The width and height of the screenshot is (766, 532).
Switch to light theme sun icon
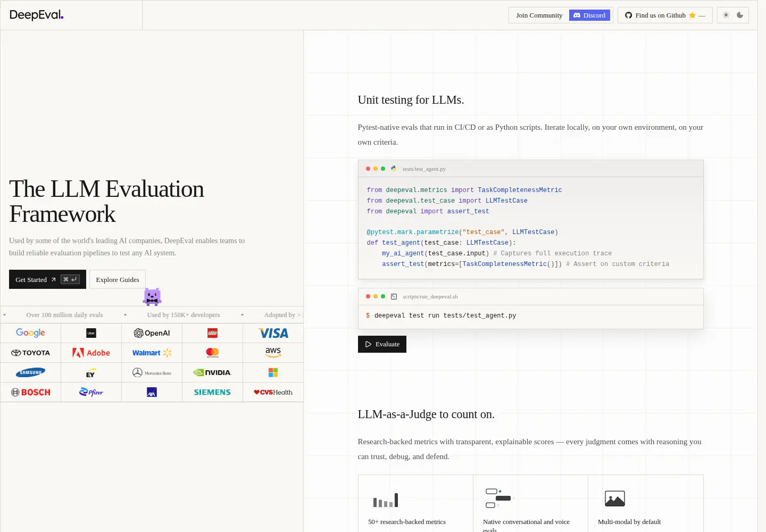[726, 15]
